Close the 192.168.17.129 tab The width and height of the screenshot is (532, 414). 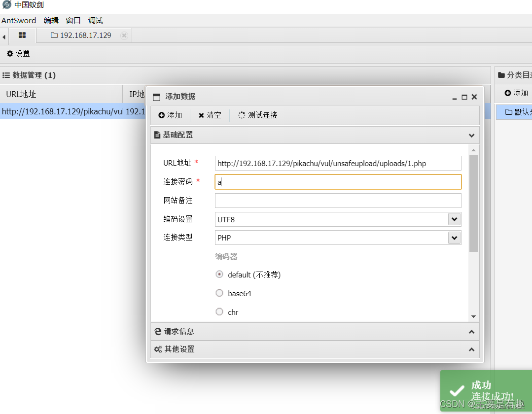click(124, 35)
